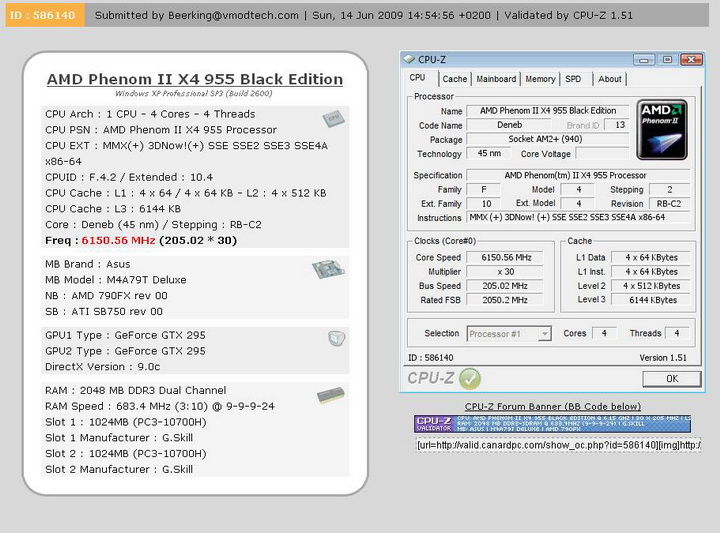Click the Version 1.51 text
This screenshot has width=720, height=533.
coord(663,358)
